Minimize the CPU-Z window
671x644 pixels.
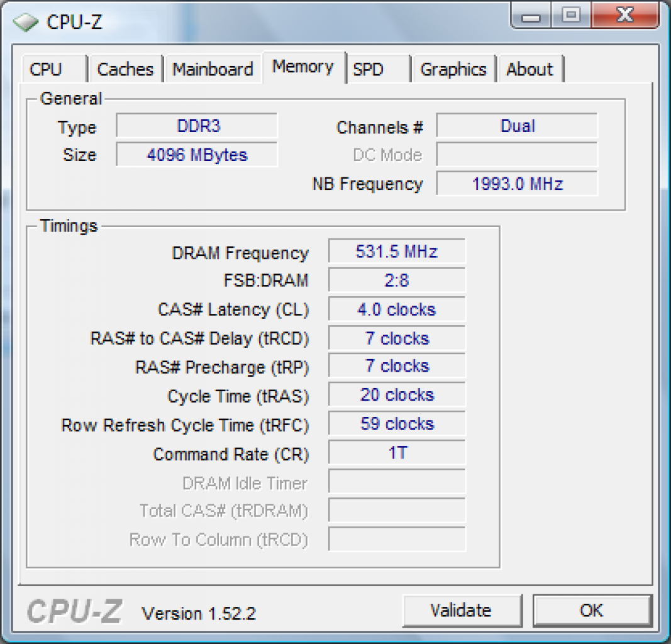531,16
